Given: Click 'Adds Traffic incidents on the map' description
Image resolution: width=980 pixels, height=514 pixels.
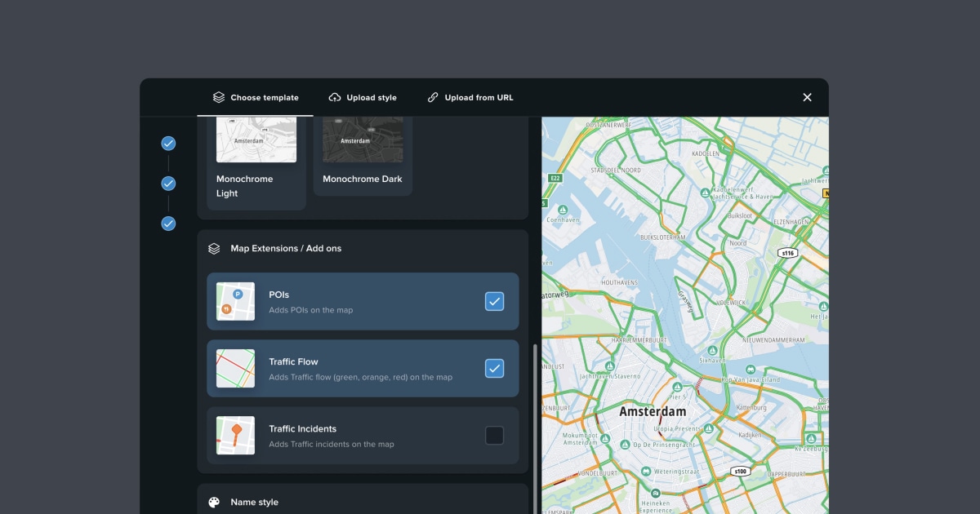Looking at the screenshot, I should tap(332, 444).
